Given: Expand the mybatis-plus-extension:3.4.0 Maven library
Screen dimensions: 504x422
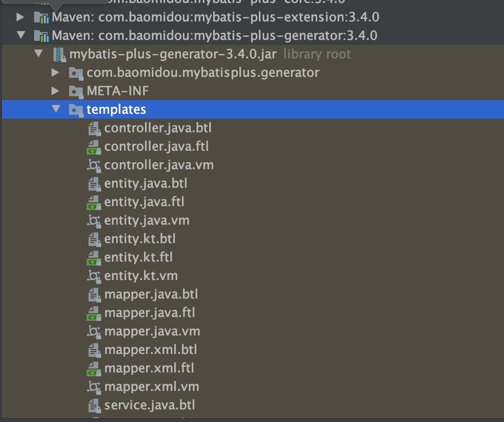Looking at the screenshot, I should pos(20,17).
